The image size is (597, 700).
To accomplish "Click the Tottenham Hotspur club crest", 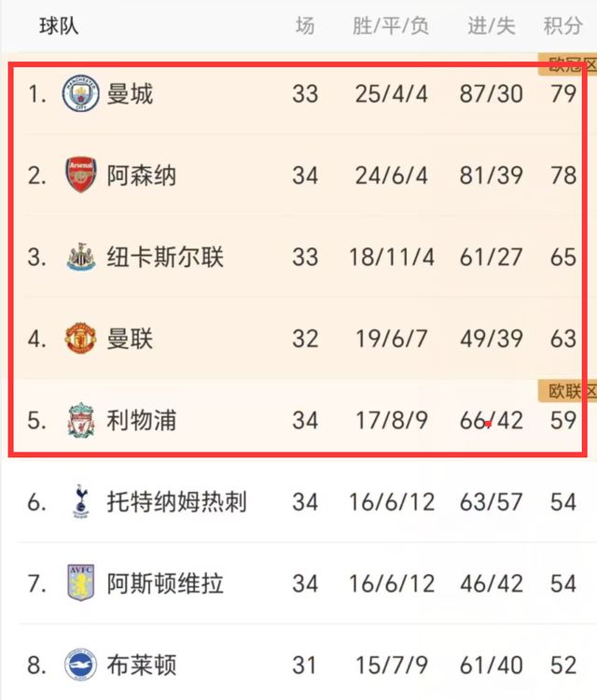I will (80, 502).
